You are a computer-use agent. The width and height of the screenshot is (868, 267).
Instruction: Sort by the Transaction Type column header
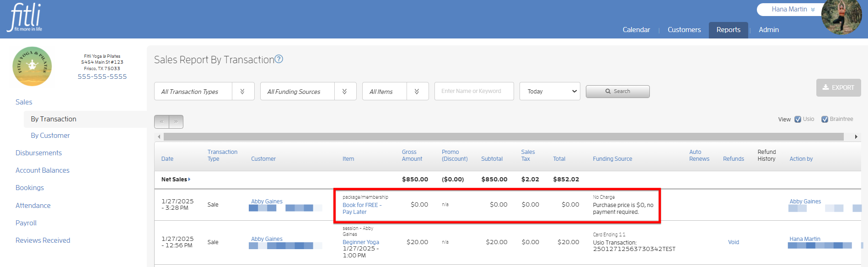point(222,155)
